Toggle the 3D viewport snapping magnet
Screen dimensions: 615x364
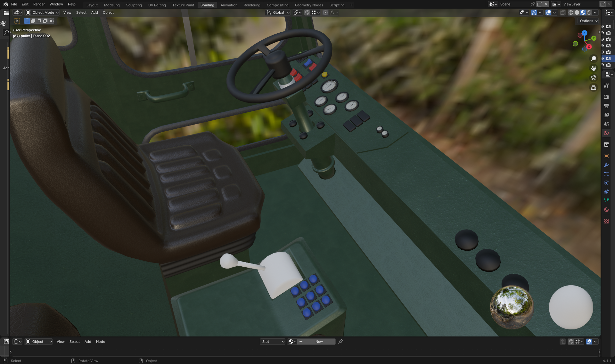point(307,12)
